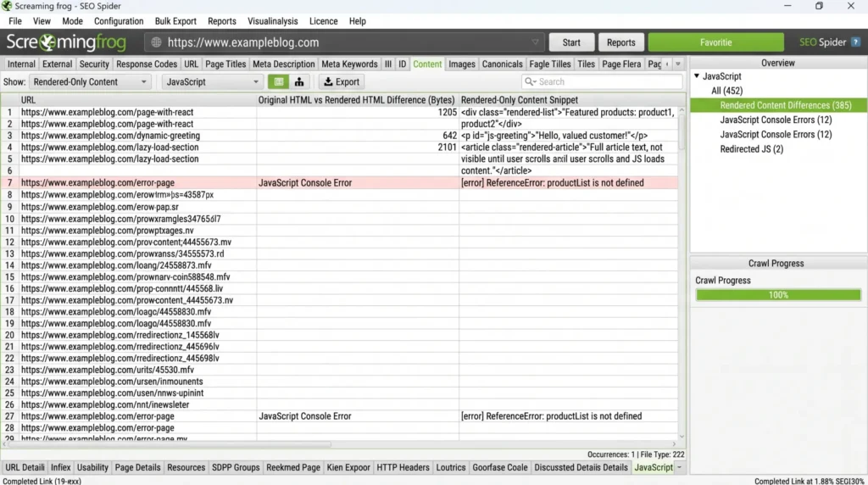Open the URL Detaili bottom tab
This screenshot has width=868, height=485.
pyautogui.click(x=25, y=468)
